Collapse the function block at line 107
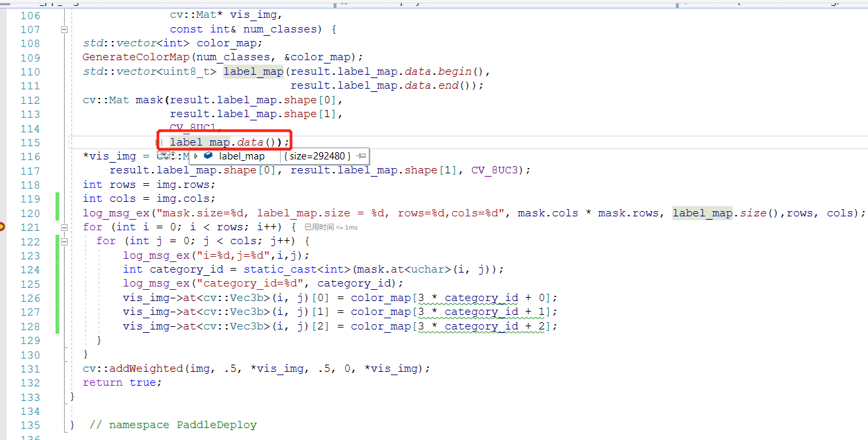The height and width of the screenshot is (440, 868). coord(64,30)
